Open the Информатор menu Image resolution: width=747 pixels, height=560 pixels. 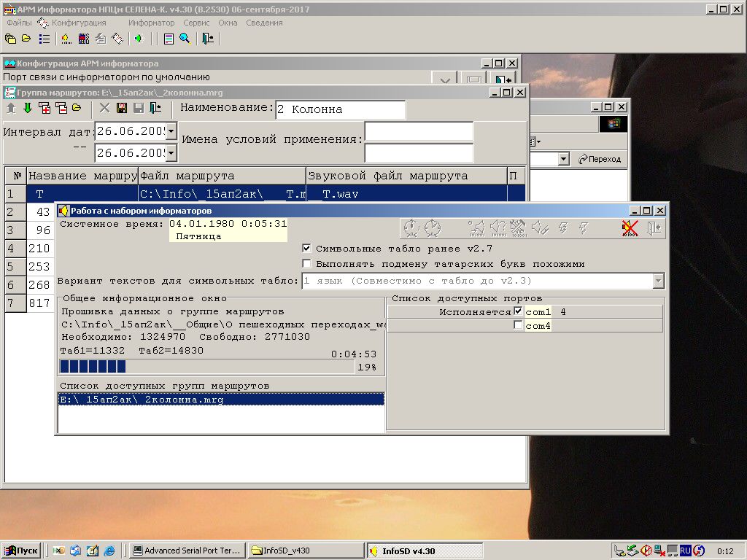[152, 23]
